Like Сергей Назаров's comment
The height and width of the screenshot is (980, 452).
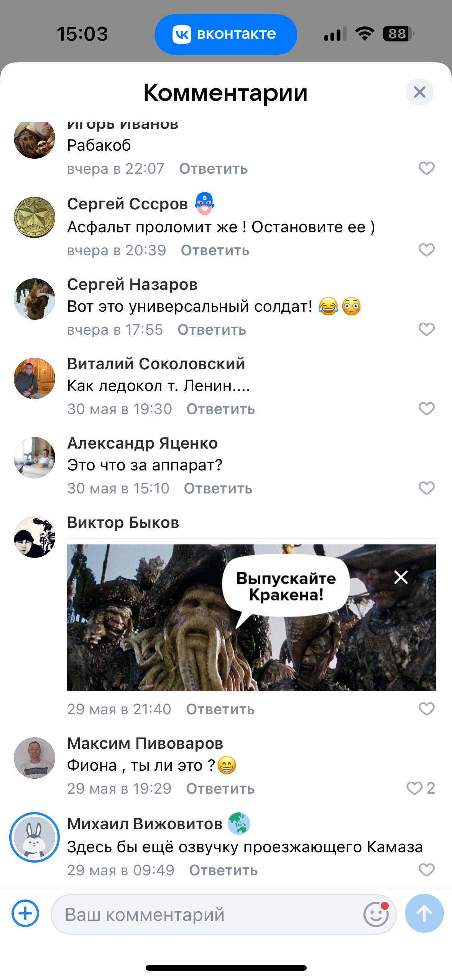click(x=426, y=329)
